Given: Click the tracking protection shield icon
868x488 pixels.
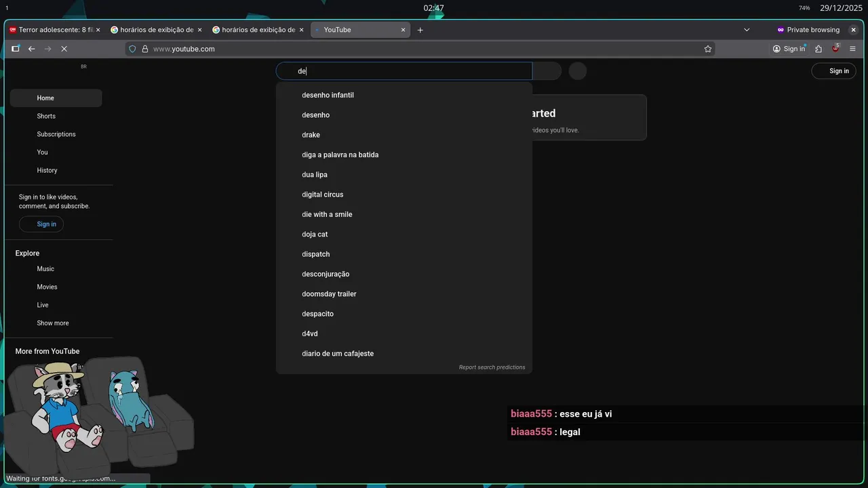Looking at the screenshot, I should [133, 49].
